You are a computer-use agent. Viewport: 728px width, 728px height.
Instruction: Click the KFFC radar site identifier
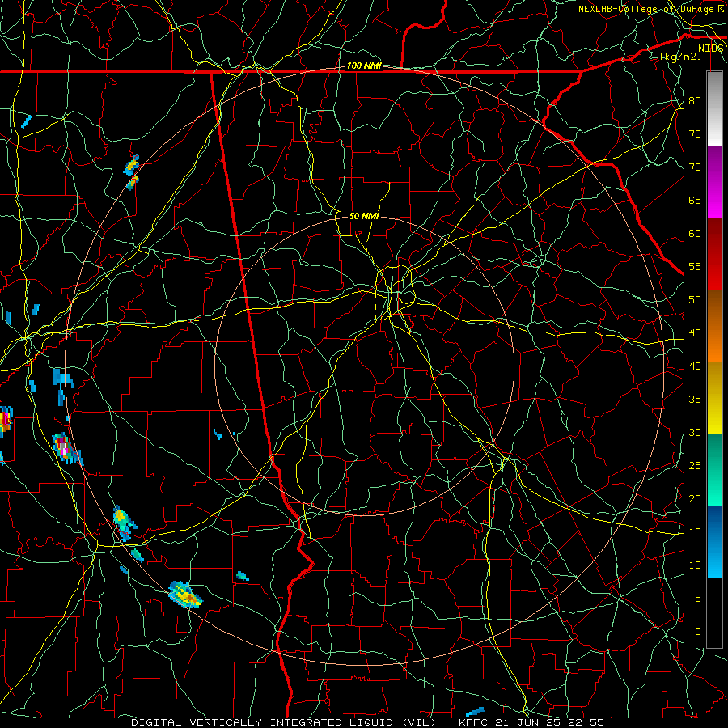click(x=473, y=722)
